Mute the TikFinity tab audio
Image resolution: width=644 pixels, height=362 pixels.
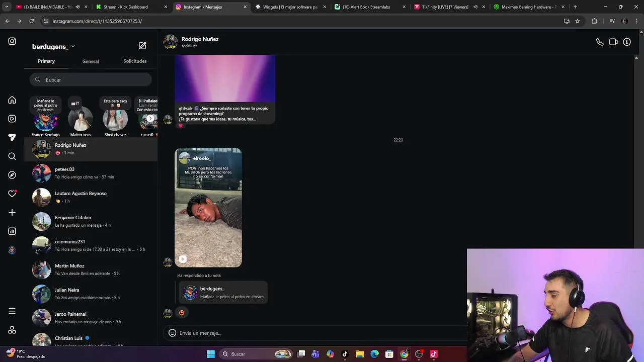coord(475,7)
